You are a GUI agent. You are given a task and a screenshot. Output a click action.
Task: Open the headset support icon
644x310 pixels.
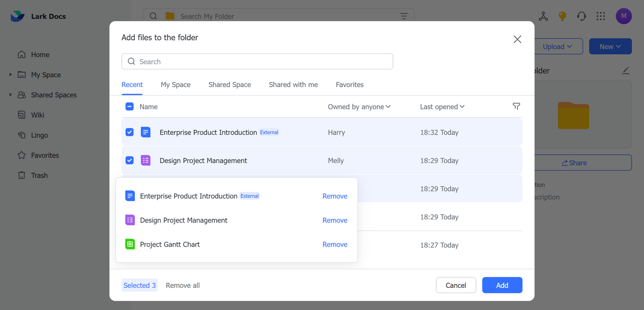tap(582, 16)
